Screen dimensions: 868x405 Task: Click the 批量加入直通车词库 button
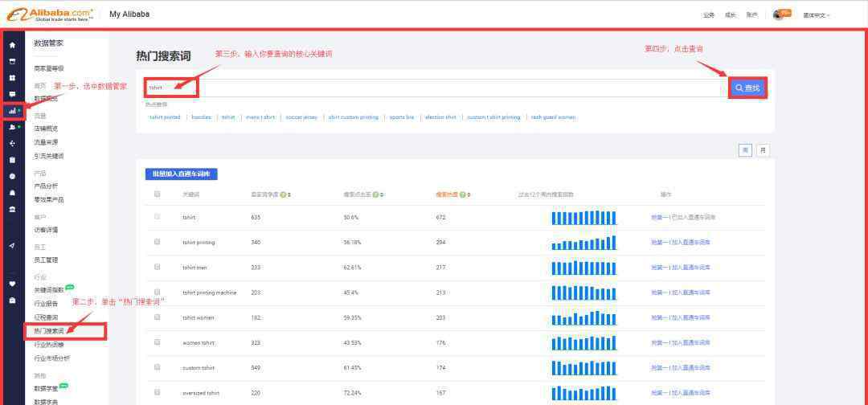tap(181, 174)
